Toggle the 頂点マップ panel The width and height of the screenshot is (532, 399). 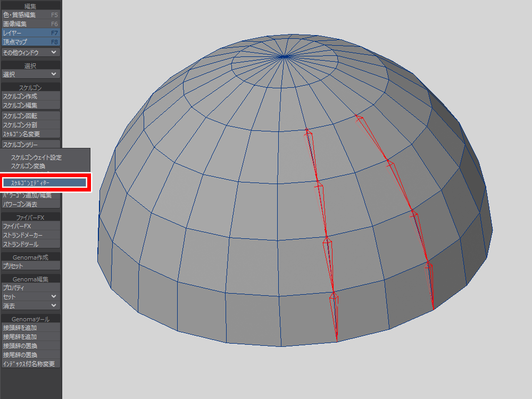(x=30, y=41)
